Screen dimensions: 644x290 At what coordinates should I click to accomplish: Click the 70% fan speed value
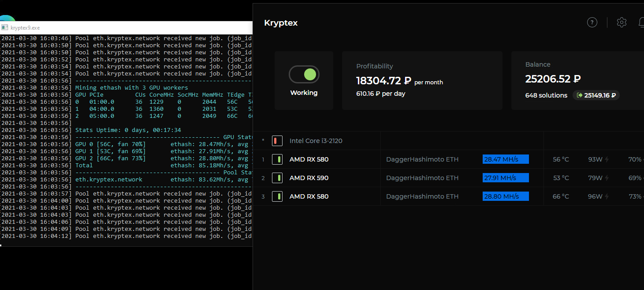[635, 159]
